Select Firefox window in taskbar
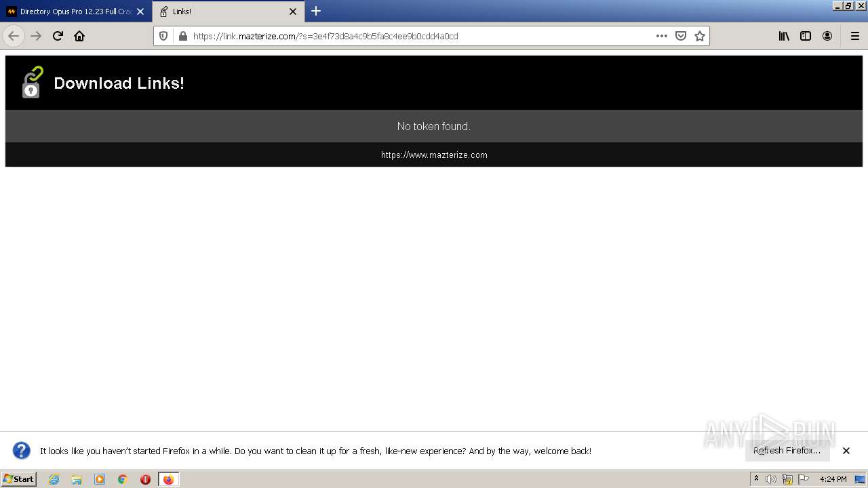Screen dimensions: 868x488 (x=168, y=479)
